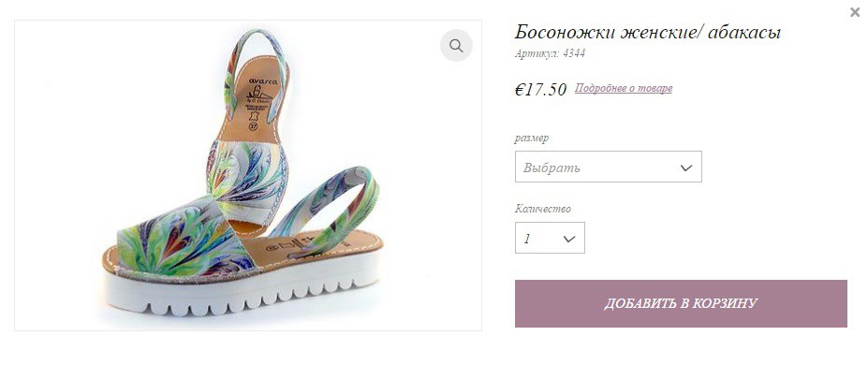Click the chevron arrow in размер selector

click(x=685, y=168)
